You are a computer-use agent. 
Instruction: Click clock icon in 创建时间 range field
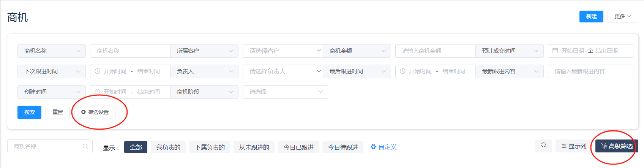coord(97,92)
